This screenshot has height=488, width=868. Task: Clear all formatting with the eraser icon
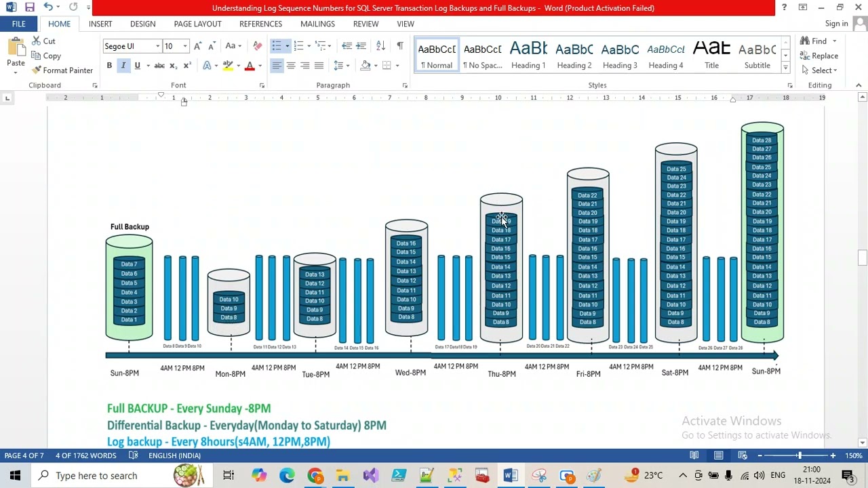257,46
